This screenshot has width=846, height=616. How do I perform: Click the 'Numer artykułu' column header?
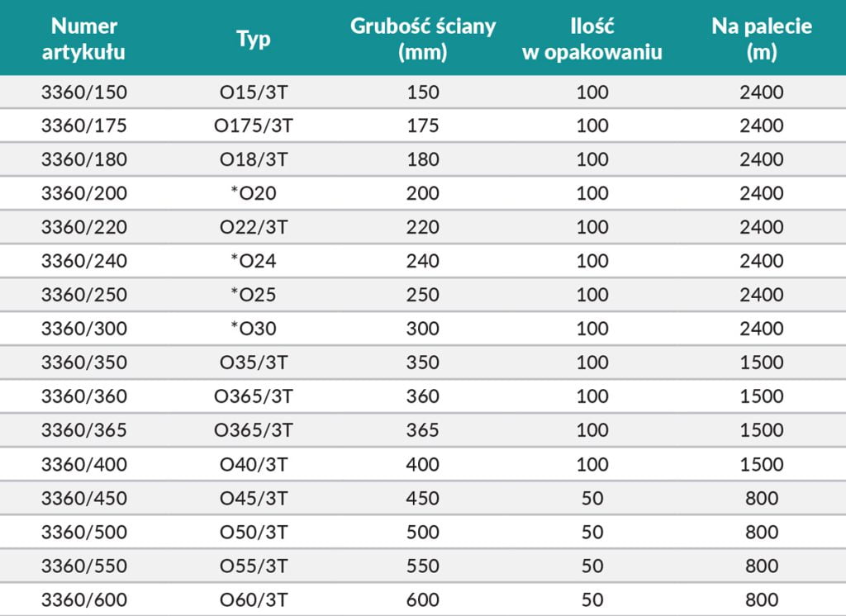tap(84, 39)
